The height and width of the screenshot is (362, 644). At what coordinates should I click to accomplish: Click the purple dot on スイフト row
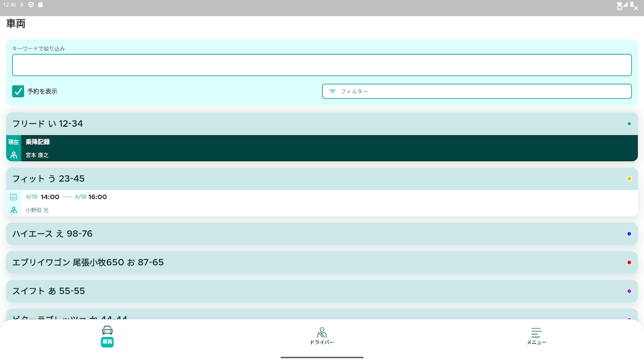(629, 291)
